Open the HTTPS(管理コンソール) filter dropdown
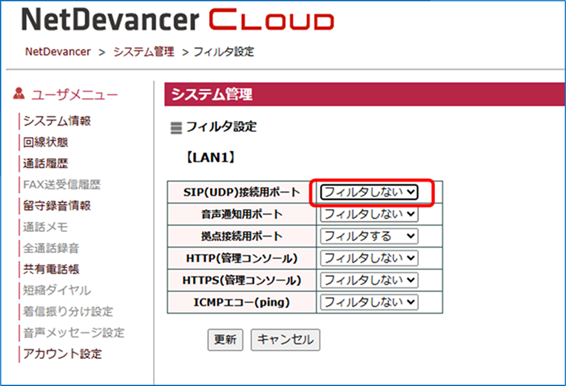566x386 pixels. [x=369, y=280]
